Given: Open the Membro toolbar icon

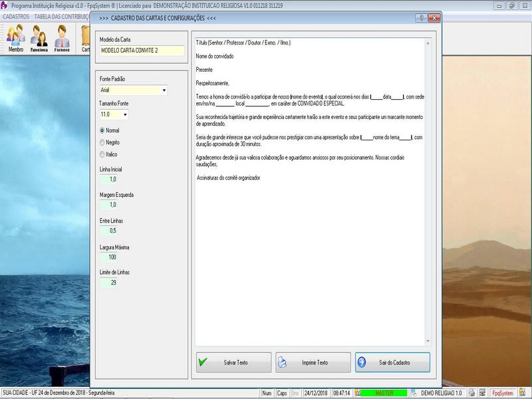Looking at the screenshot, I should tap(15, 38).
